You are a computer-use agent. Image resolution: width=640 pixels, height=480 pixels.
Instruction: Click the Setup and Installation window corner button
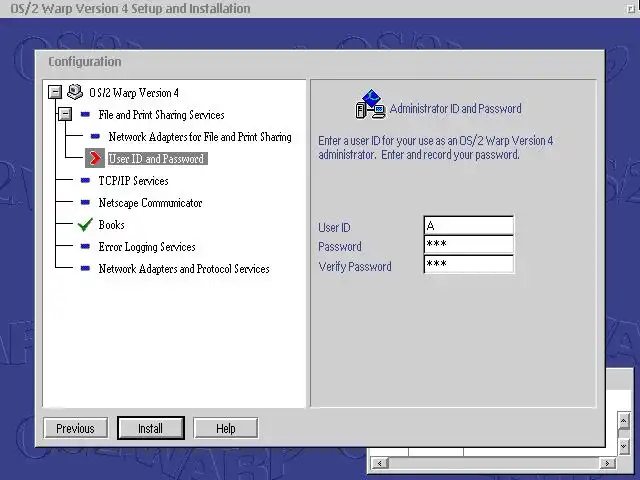(x=632, y=9)
